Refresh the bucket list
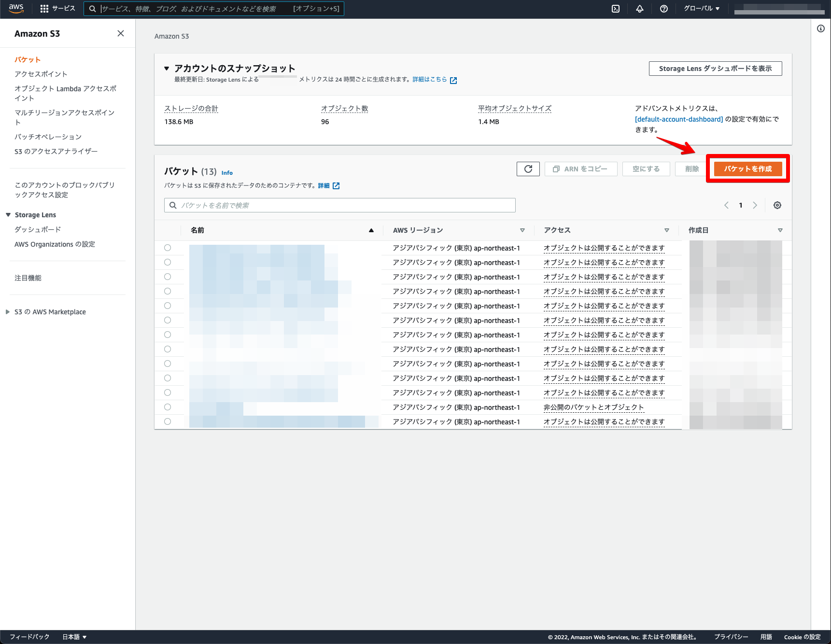Image resolution: width=831 pixels, height=644 pixels. pos(528,169)
